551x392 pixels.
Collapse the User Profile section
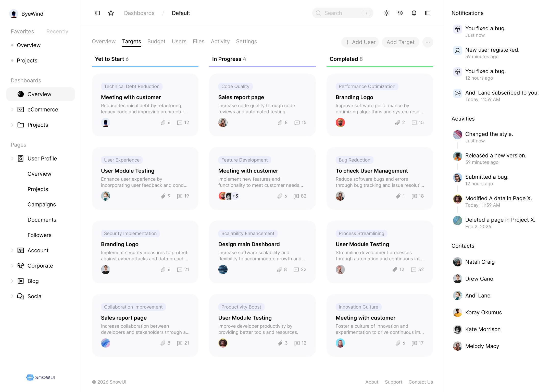coord(12,158)
